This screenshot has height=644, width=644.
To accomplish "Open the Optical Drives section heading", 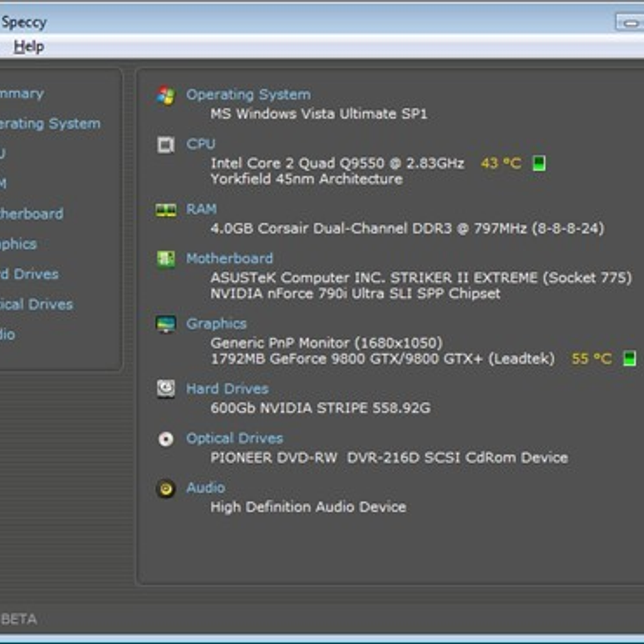I will coord(235,438).
